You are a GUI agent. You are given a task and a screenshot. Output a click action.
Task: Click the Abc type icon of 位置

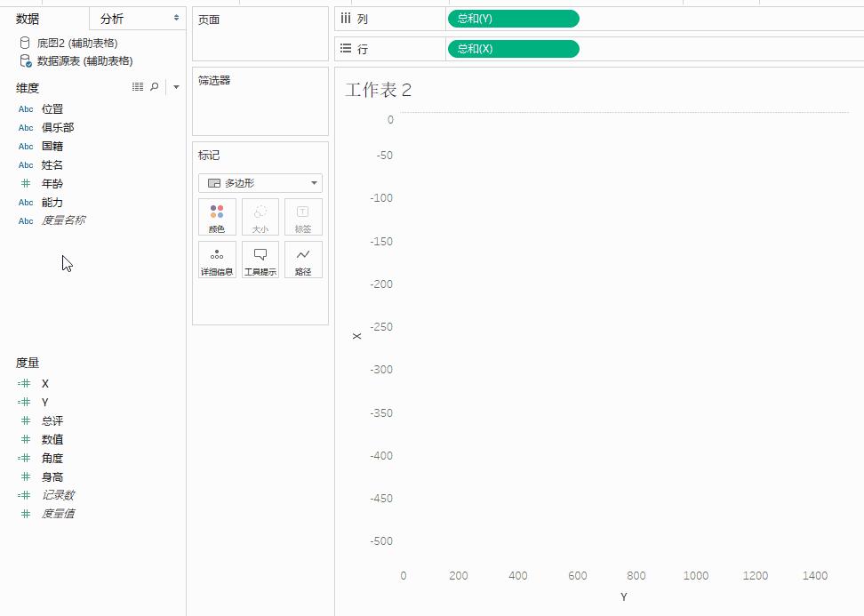(x=26, y=109)
